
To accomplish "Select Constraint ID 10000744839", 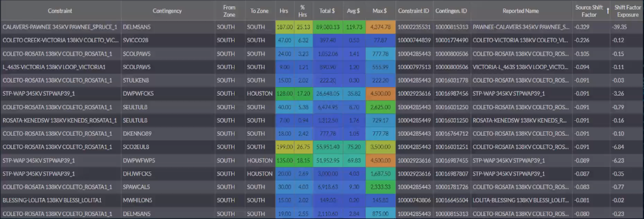I will pos(414,40).
